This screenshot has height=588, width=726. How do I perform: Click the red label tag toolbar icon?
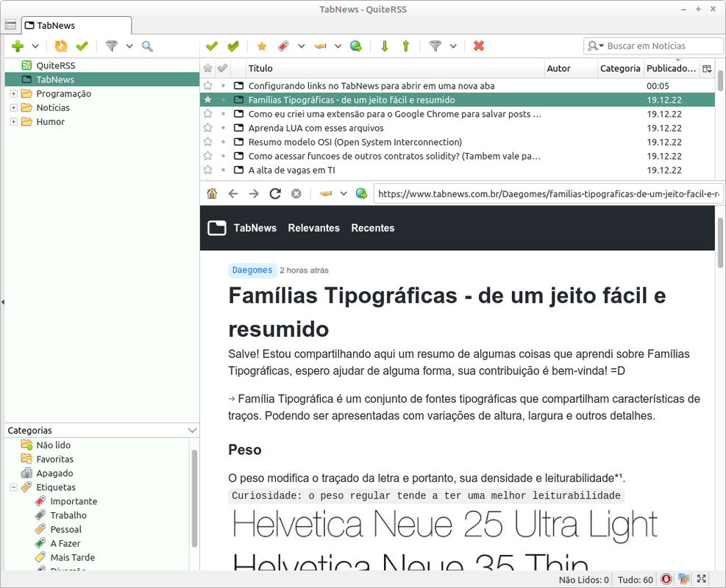[283, 46]
